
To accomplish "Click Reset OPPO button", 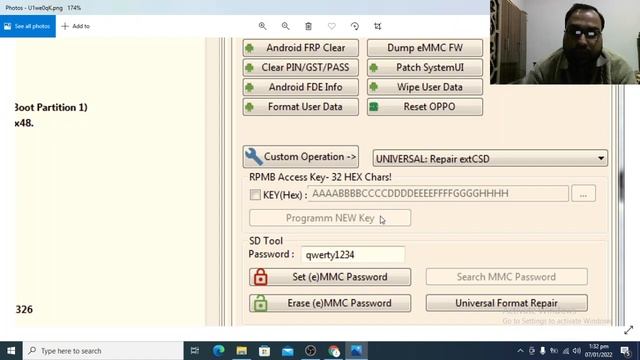I will click(424, 107).
